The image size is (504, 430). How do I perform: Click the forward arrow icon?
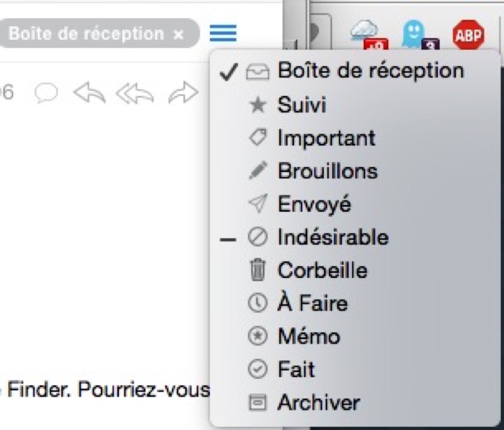pyautogui.click(x=183, y=94)
